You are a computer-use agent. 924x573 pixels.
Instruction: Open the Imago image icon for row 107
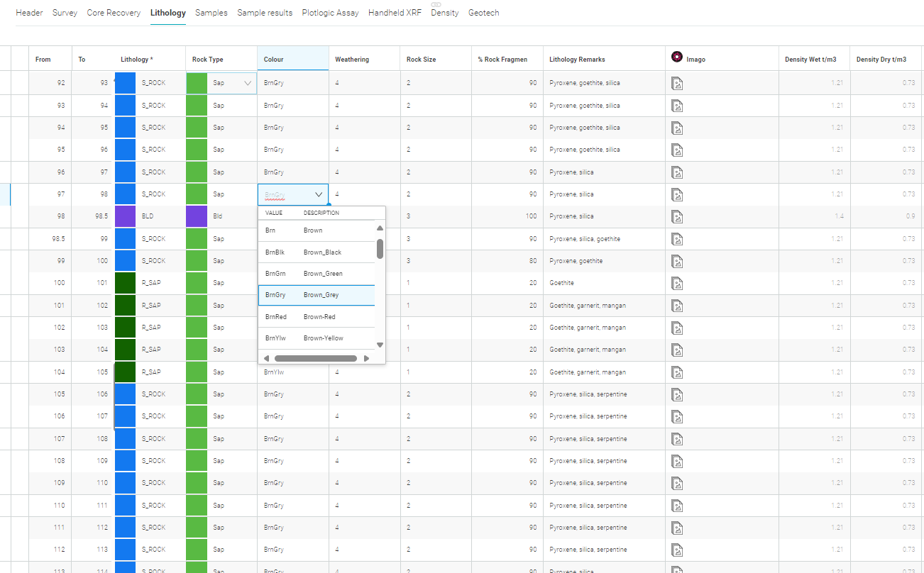678,439
